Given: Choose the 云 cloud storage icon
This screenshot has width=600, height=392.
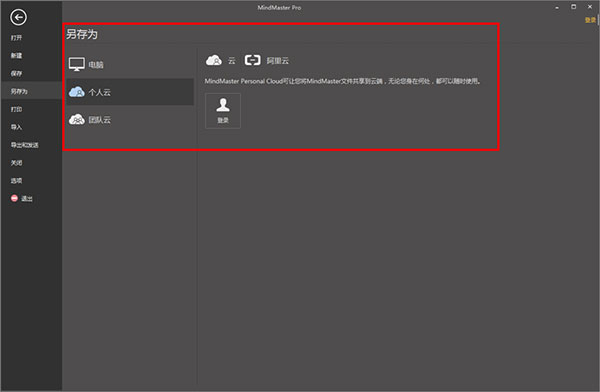Looking at the screenshot, I should pos(220,60).
